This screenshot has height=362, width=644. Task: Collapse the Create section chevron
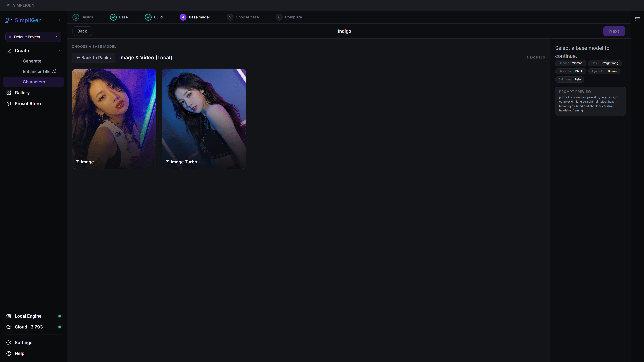(x=59, y=50)
